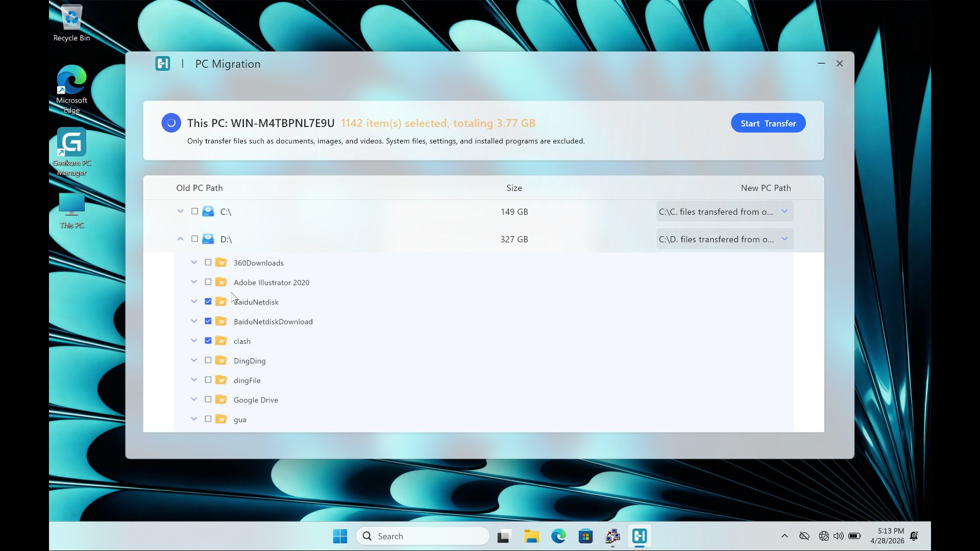The width and height of the screenshot is (980, 551).
Task: Open Microsoft Store from the taskbar
Action: (x=585, y=536)
